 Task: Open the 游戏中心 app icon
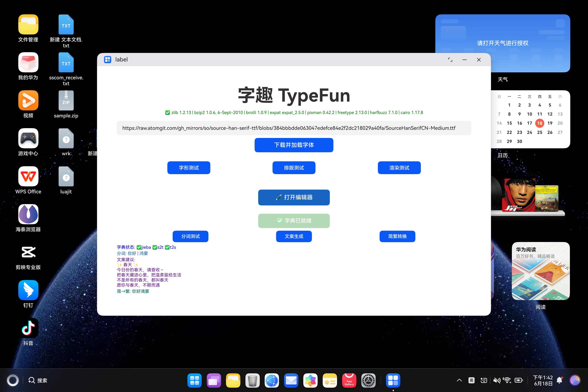point(28,138)
